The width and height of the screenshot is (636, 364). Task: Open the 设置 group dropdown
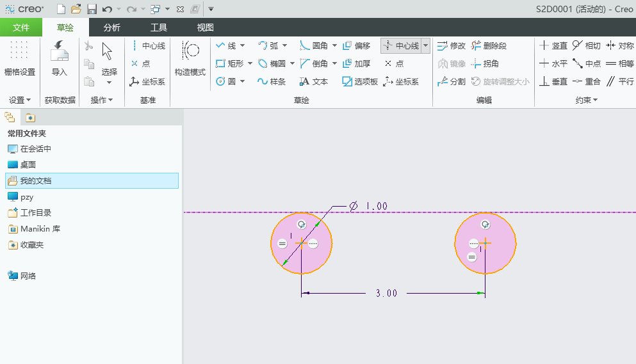(x=20, y=100)
